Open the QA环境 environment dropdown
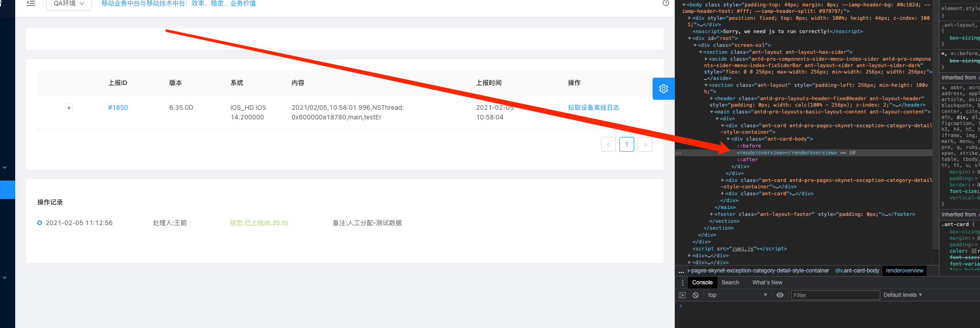This screenshot has width=980, height=328. [69, 4]
